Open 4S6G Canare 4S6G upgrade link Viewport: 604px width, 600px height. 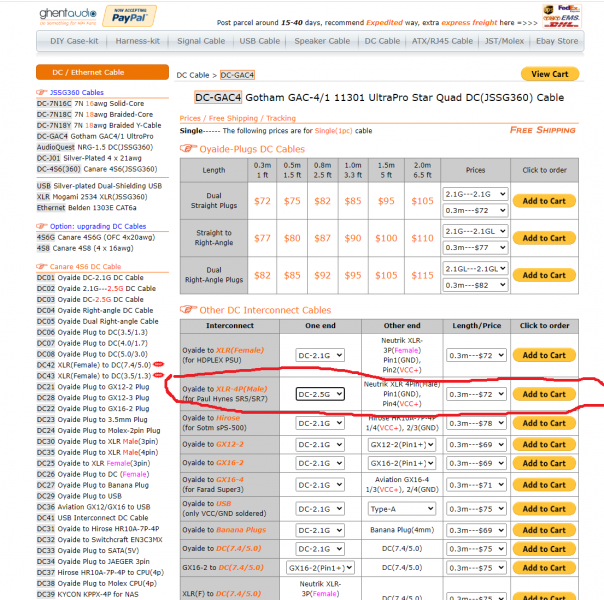pyautogui.click(x=96, y=237)
